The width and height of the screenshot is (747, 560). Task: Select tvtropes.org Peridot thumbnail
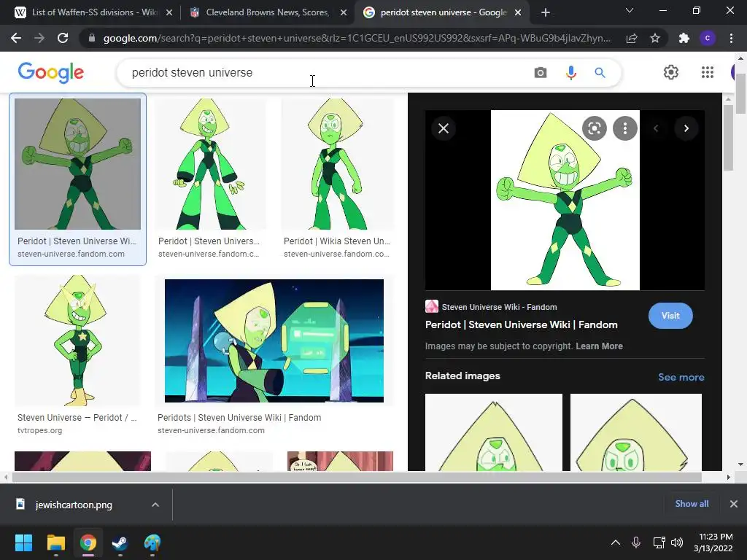77,341
